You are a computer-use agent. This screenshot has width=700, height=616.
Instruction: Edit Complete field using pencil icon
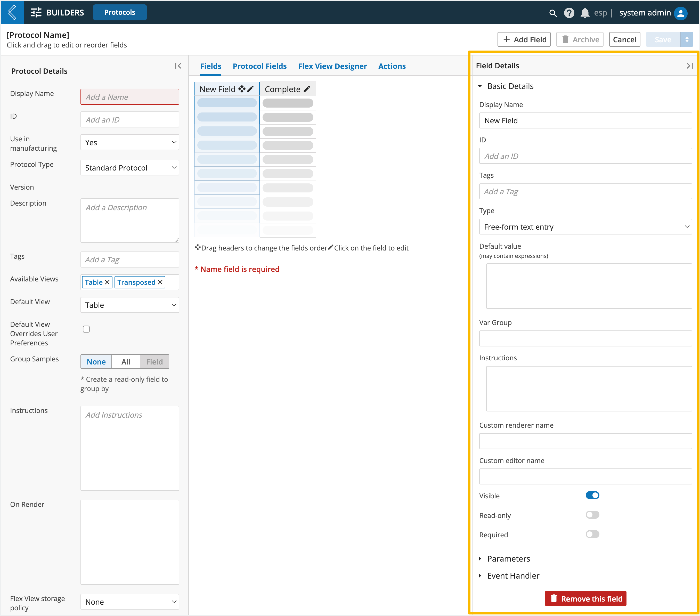click(x=307, y=89)
